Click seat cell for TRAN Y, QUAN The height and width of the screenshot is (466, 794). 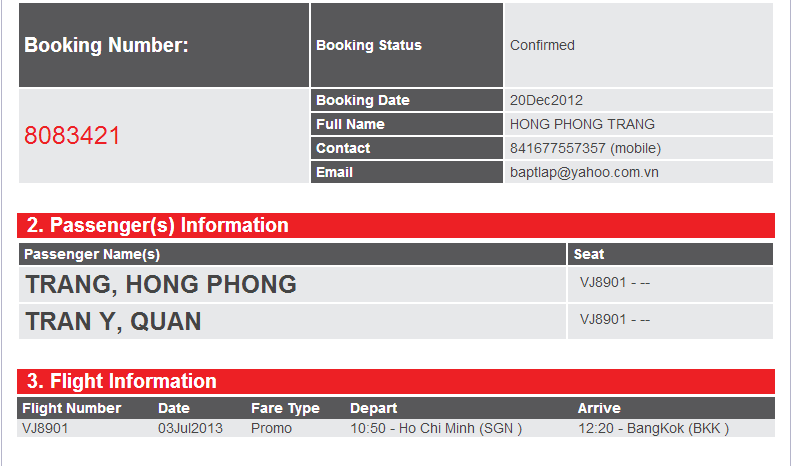670,321
